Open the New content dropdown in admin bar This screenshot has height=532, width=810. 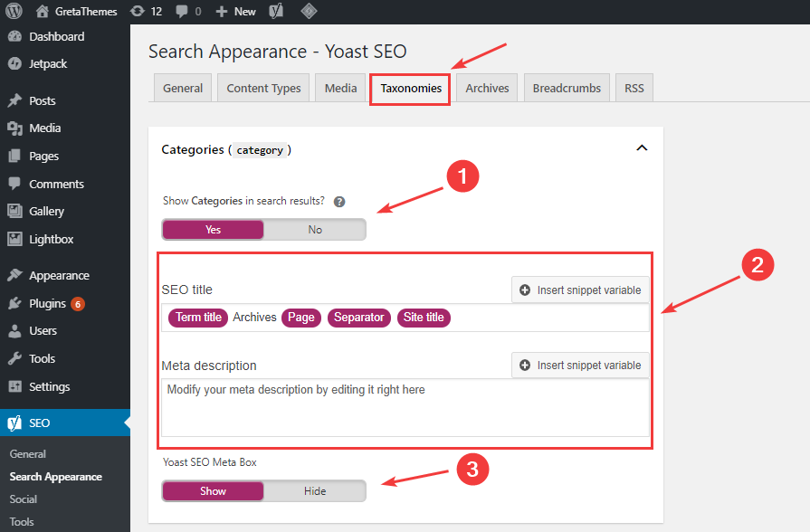(x=236, y=11)
